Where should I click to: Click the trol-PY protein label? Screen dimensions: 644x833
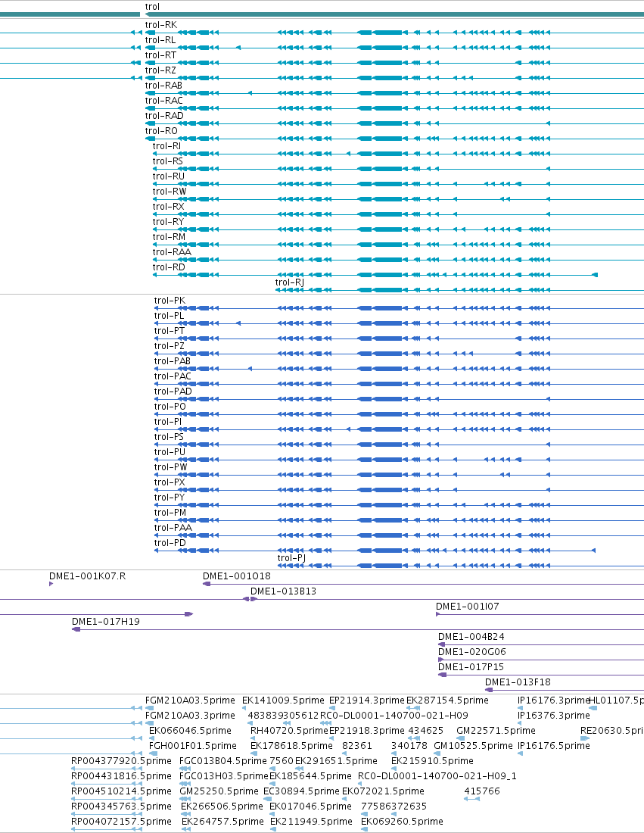pos(170,498)
